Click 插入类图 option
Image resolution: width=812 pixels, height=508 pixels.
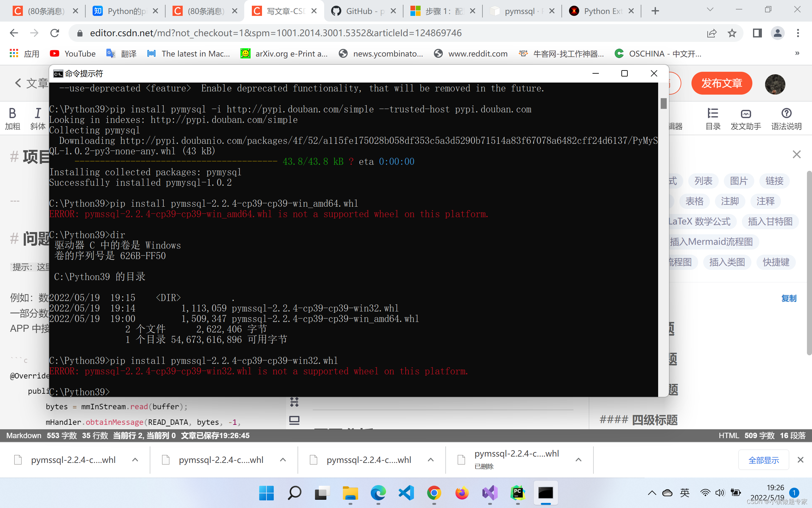tap(727, 262)
